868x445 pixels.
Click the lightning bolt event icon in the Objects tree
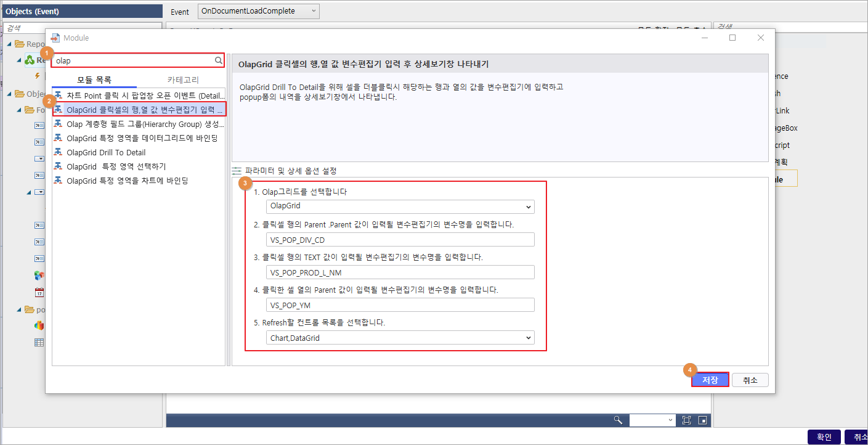click(37, 76)
